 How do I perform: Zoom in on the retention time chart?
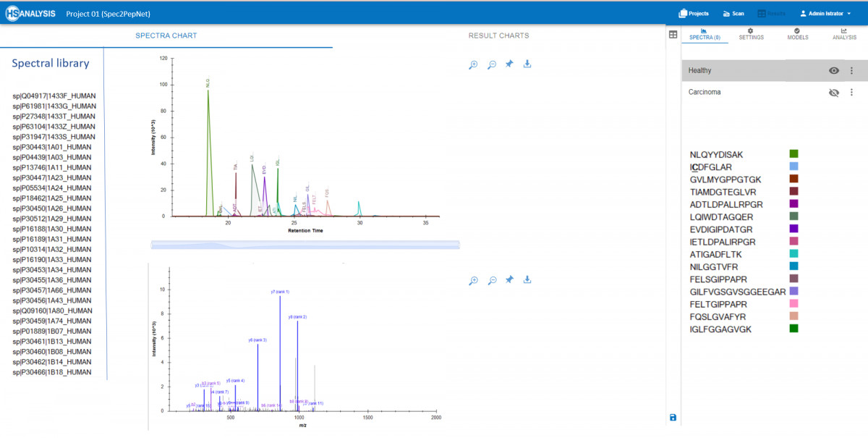click(x=473, y=64)
